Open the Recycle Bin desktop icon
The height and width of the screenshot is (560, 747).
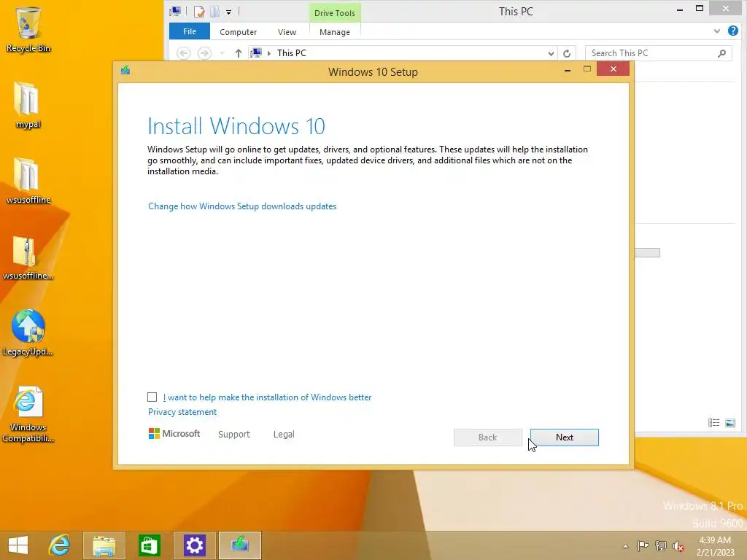point(28,28)
